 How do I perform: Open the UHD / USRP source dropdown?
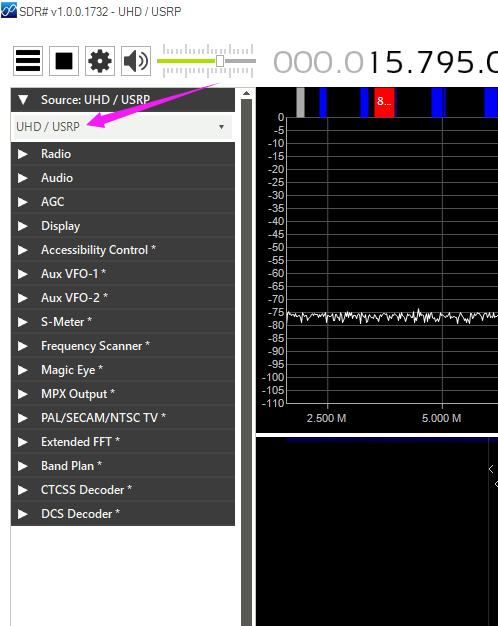tap(123, 127)
